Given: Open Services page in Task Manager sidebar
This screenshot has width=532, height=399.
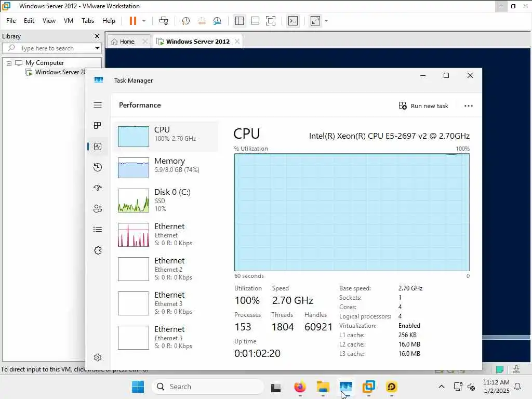Looking at the screenshot, I should 98,250.
